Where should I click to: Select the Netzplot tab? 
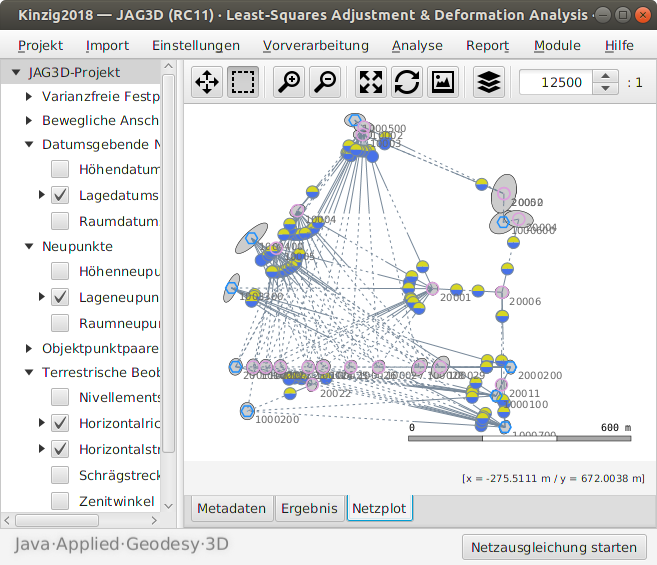(379, 508)
